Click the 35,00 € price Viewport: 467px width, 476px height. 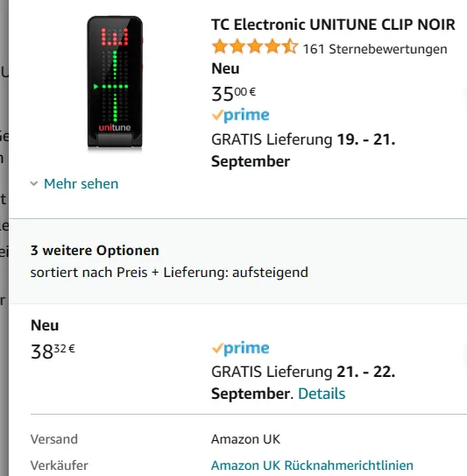tap(233, 94)
